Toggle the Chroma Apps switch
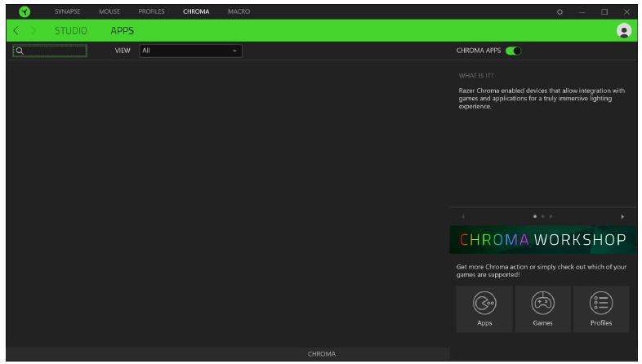642x364 pixels. (514, 51)
